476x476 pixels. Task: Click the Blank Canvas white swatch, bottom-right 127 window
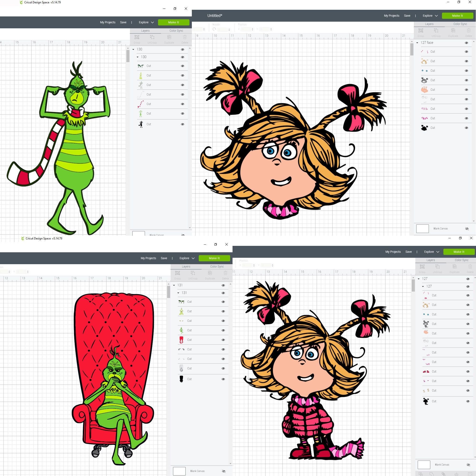(x=424, y=465)
